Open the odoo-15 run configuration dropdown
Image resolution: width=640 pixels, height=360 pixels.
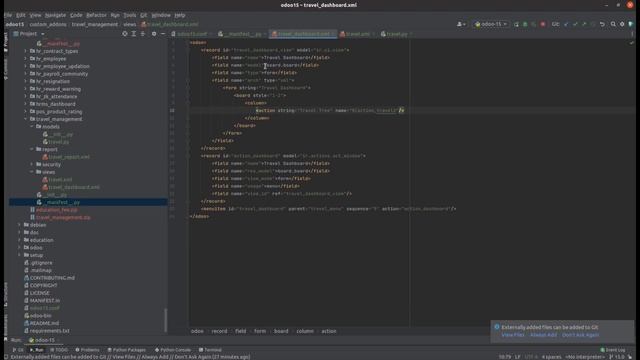click(491, 24)
